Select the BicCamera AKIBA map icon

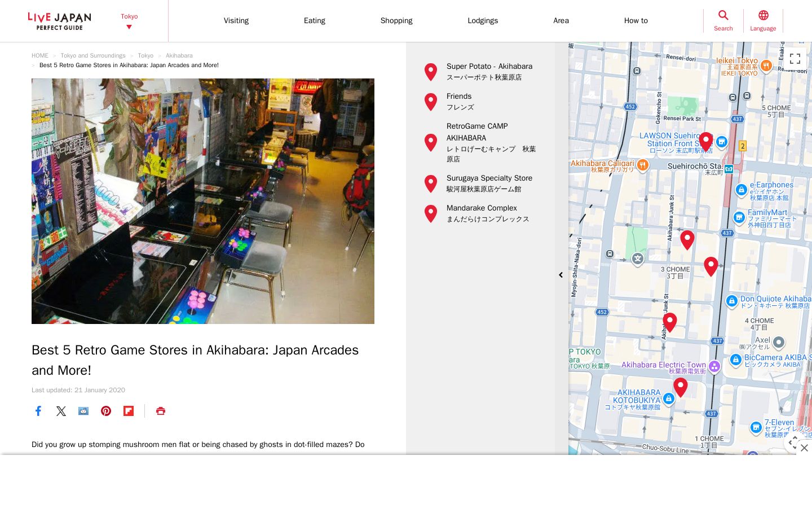click(x=736, y=360)
